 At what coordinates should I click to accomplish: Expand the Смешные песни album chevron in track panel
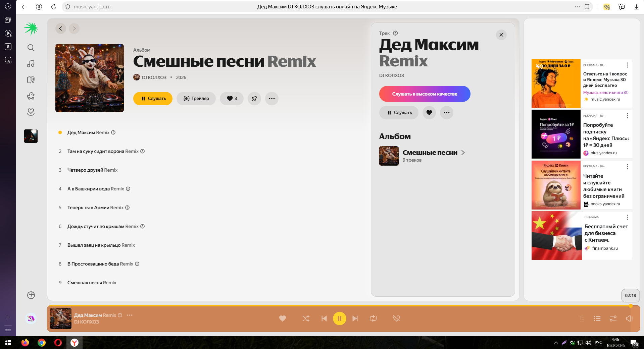[463, 153]
